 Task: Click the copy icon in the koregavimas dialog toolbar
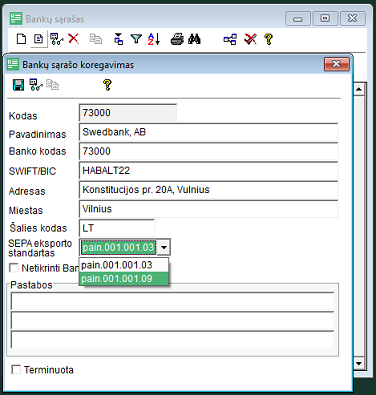52,85
